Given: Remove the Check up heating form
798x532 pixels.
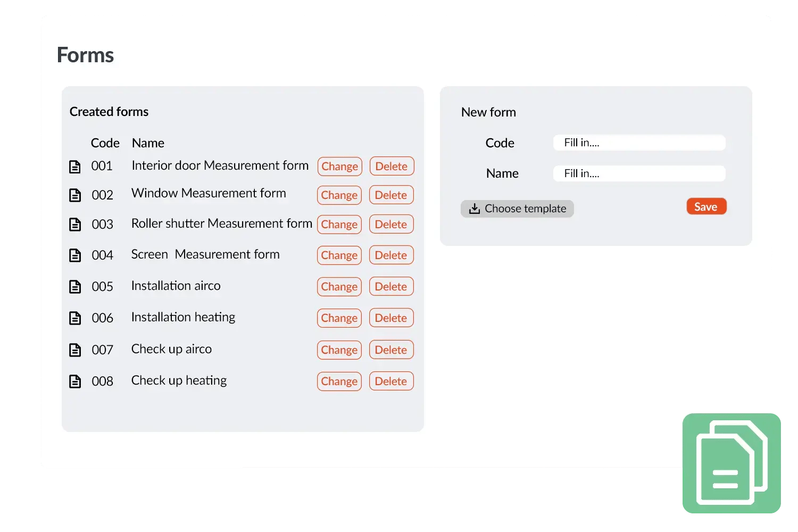Looking at the screenshot, I should click(391, 381).
